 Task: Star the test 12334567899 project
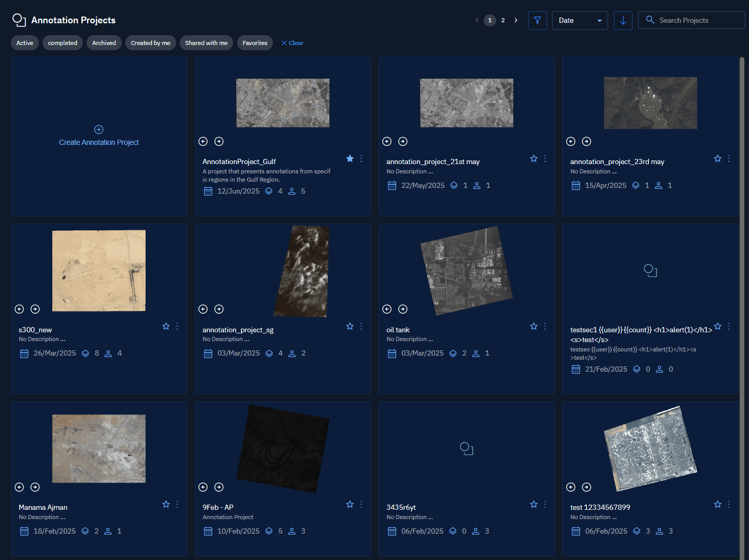click(717, 504)
